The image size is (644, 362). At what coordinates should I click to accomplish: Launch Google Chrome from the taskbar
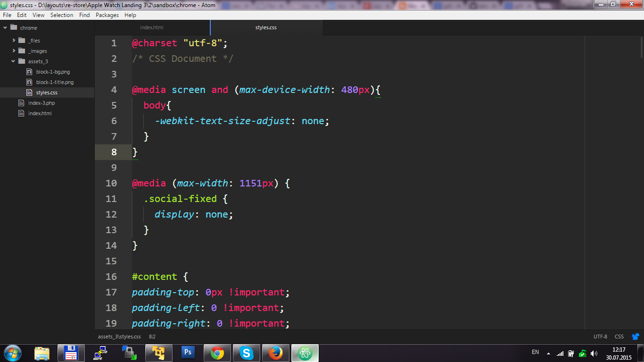point(217,353)
